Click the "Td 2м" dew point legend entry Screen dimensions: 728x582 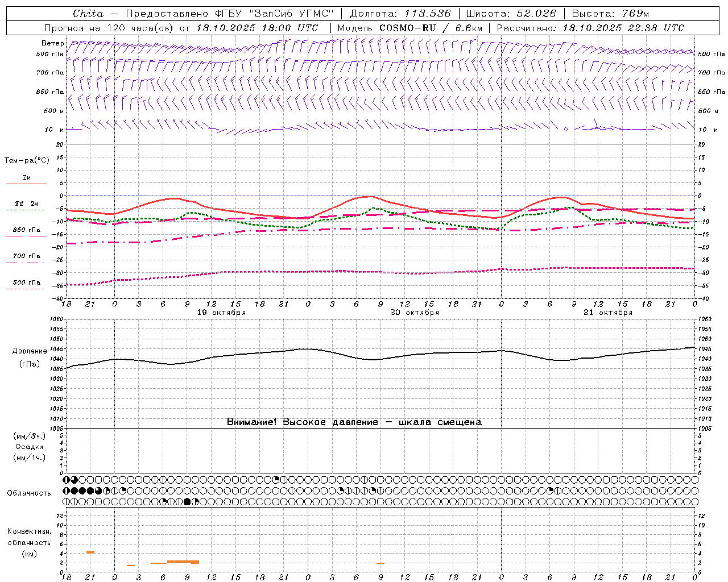pyautogui.click(x=27, y=203)
